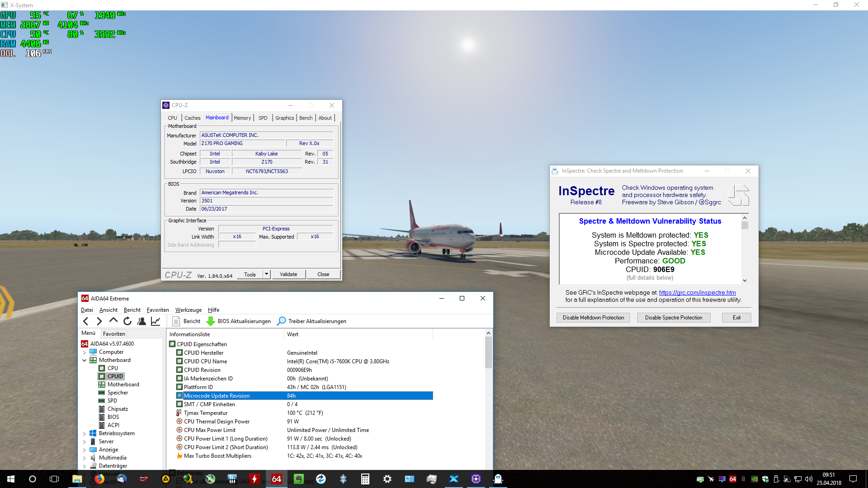Screen dimensions: 868x488
Task: Click the Bericht report page icon
Action: [176, 321]
